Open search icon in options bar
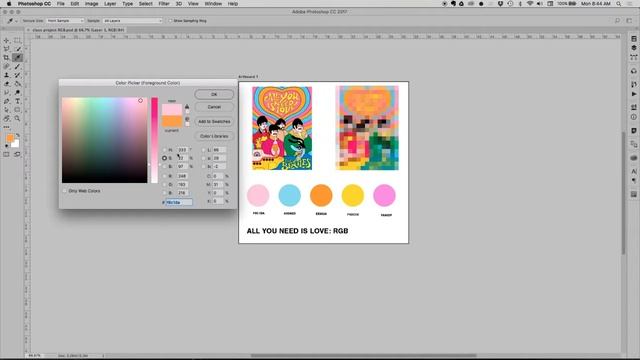640x360 pixels. pyautogui.click(x=617, y=20)
